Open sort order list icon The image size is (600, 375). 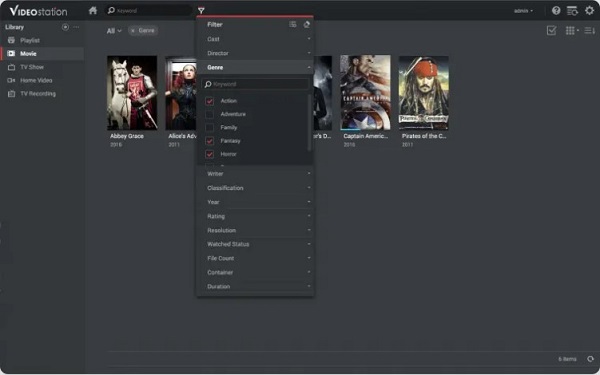[x=590, y=30]
